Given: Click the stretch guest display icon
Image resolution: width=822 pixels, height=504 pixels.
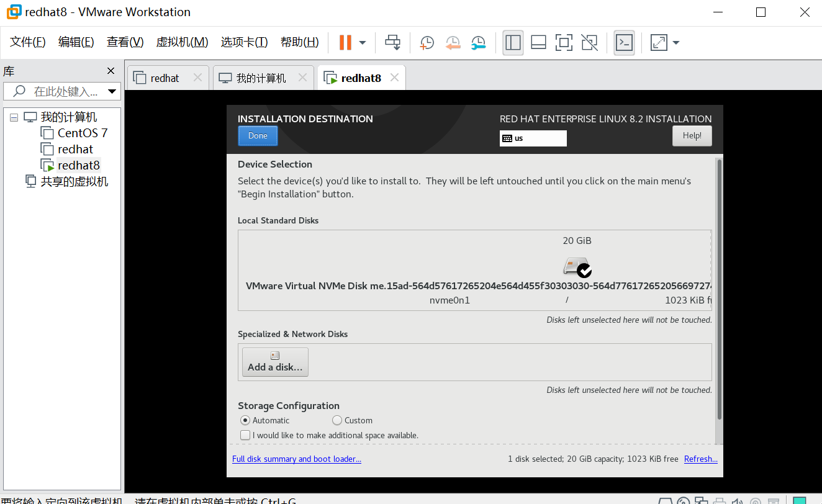Looking at the screenshot, I should (x=658, y=42).
